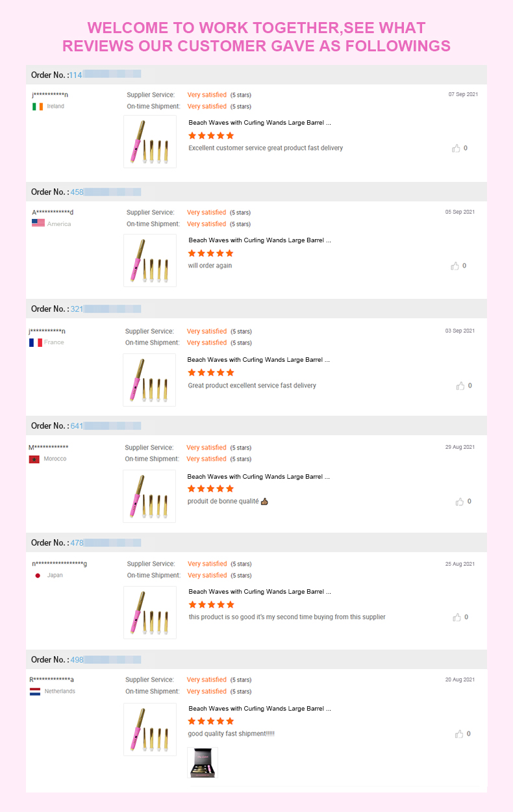Open order number starting with 114

[105, 75]
